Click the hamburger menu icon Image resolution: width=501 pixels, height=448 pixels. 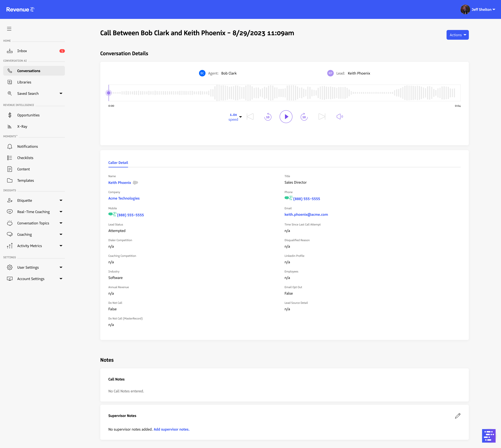[x=9, y=29]
